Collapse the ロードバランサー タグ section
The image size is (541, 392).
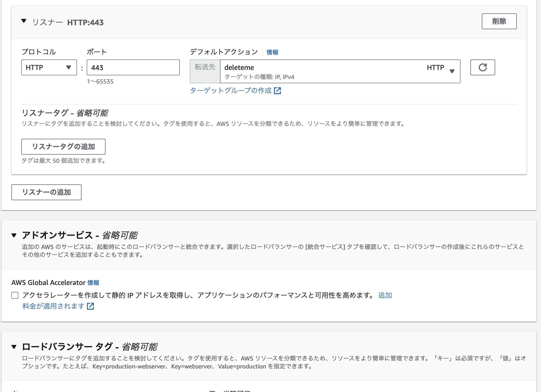coord(14,347)
